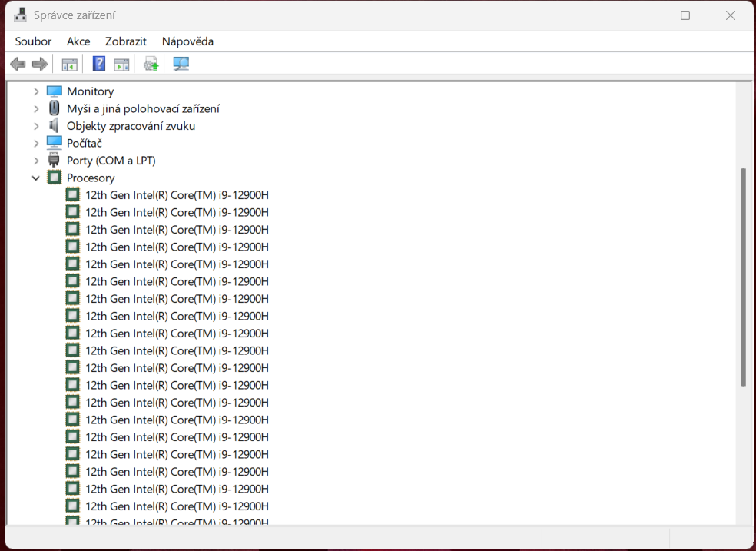Viewport: 756px width, 551px height.
Task: Open the Akce menu
Action: point(78,41)
